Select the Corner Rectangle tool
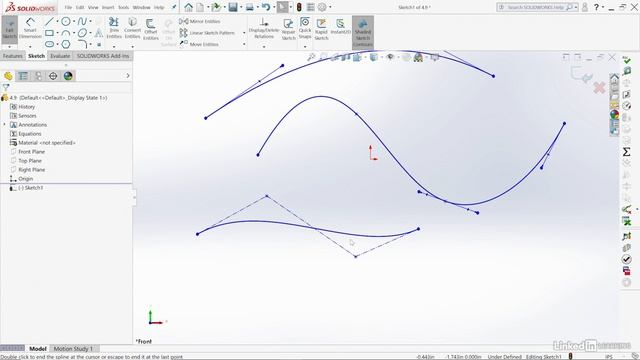 tap(49, 33)
